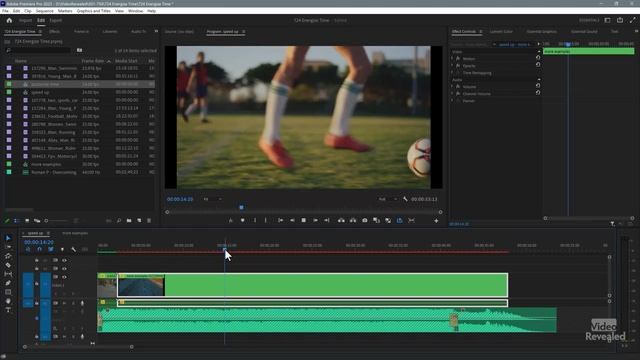
Task: Select the Slip tool
Action: [x=8, y=274]
